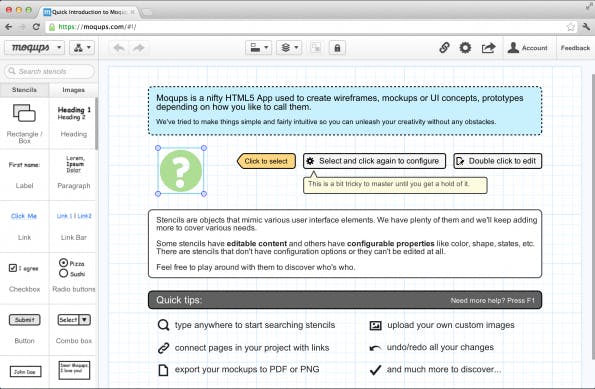Screen dimensions: 595x389
Task: Select the 'Dear Moqups' text area stencil
Action: tap(74, 370)
